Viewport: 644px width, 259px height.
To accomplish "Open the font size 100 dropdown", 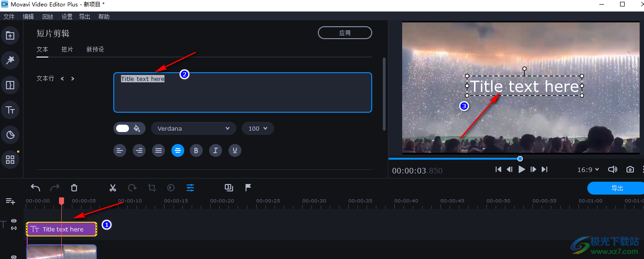I will [258, 128].
